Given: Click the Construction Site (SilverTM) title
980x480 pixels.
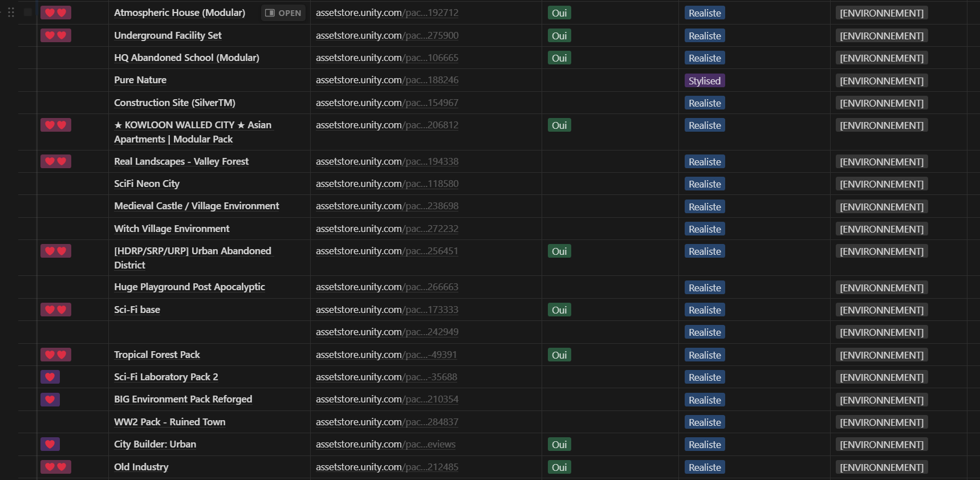Looking at the screenshot, I should [174, 103].
